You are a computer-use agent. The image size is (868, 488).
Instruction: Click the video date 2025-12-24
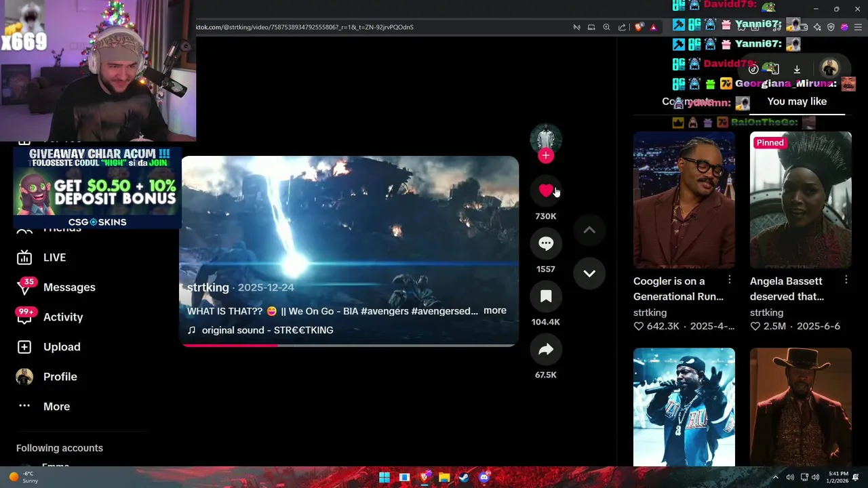pos(266,287)
